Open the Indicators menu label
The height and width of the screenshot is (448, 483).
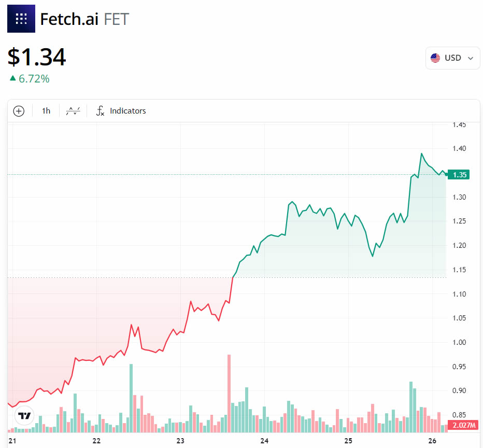pyautogui.click(x=128, y=111)
